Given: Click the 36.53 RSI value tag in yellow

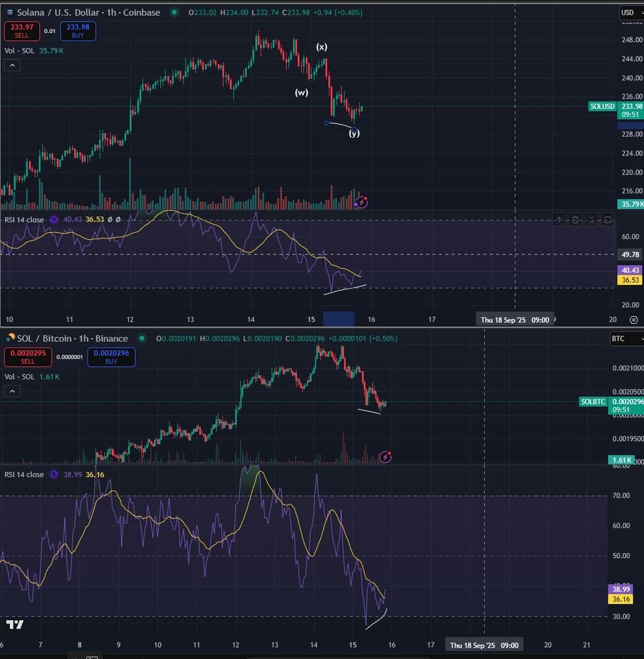Looking at the screenshot, I should click(x=630, y=280).
